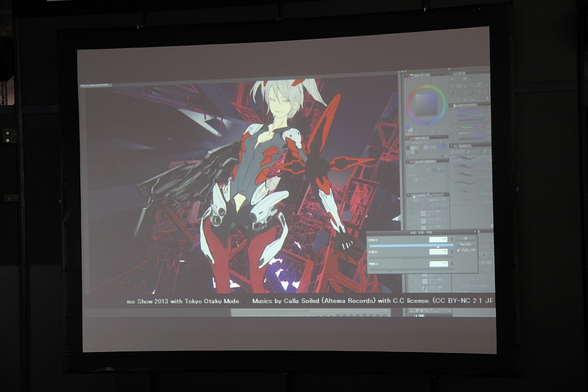The width and height of the screenshot is (588, 392).
Task: Open the Color Set panel tab
Action: click(x=419, y=138)
